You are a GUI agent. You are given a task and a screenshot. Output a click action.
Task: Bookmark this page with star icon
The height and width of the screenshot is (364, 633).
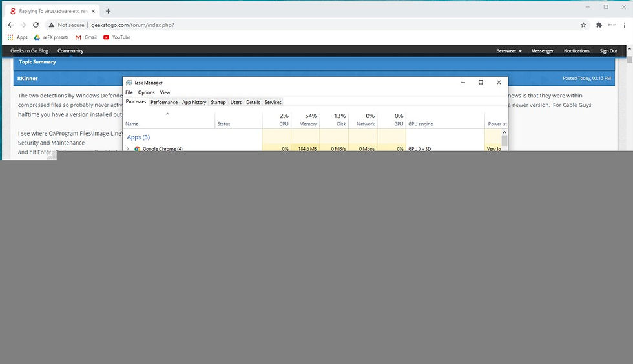(x=583, y=25)
